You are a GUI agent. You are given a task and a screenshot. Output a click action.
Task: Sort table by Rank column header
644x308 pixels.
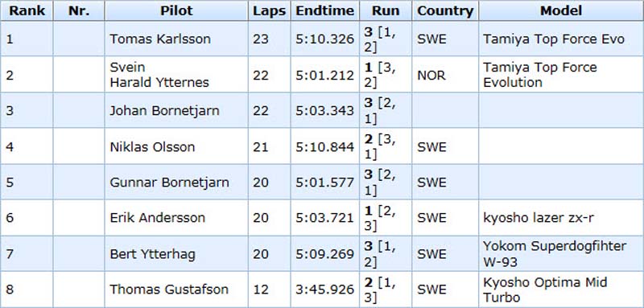27,10
